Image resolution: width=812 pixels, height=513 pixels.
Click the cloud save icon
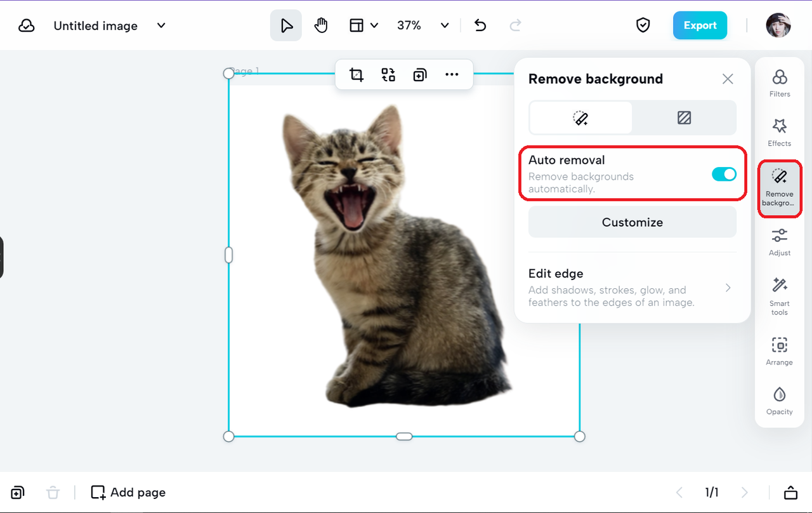[x=27, y=25]
